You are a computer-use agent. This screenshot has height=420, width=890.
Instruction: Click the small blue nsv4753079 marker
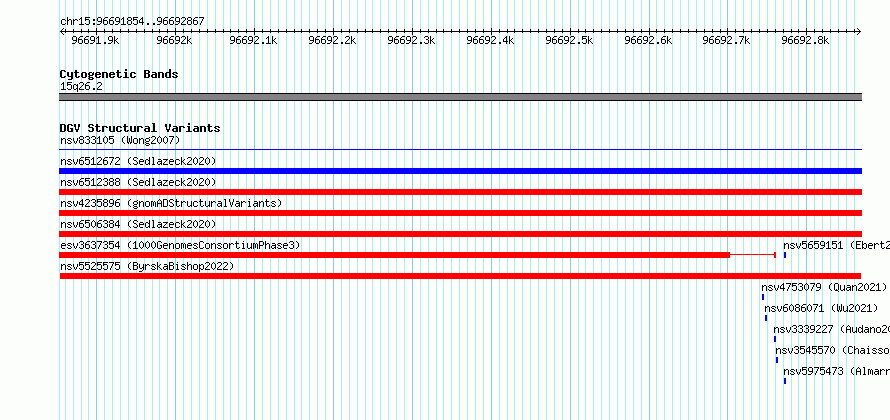[x=763, y=297]
